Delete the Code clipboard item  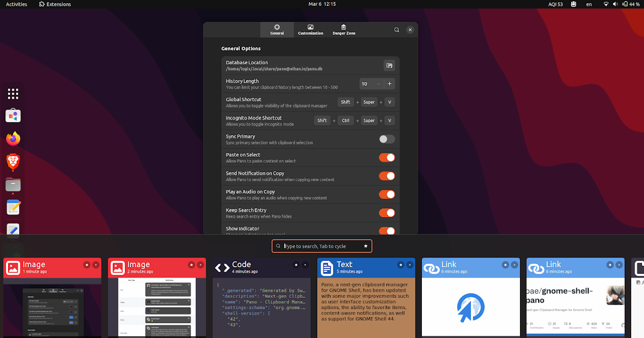click(x=305, y=264)
